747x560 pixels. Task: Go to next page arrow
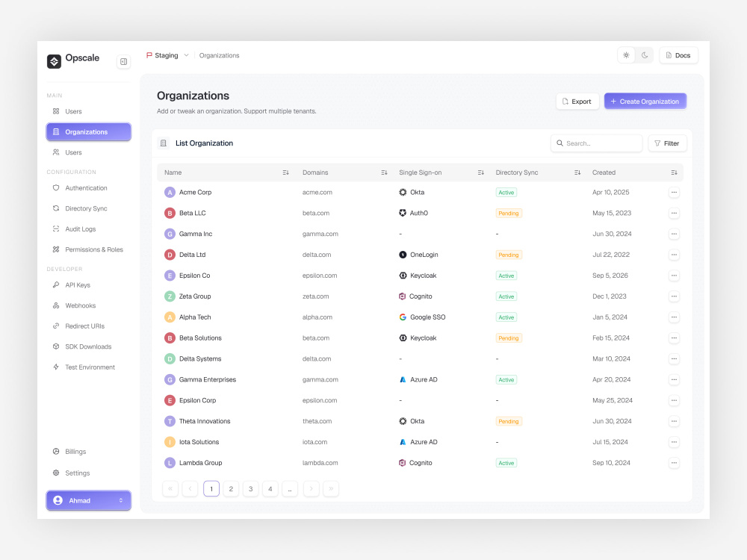311,488
